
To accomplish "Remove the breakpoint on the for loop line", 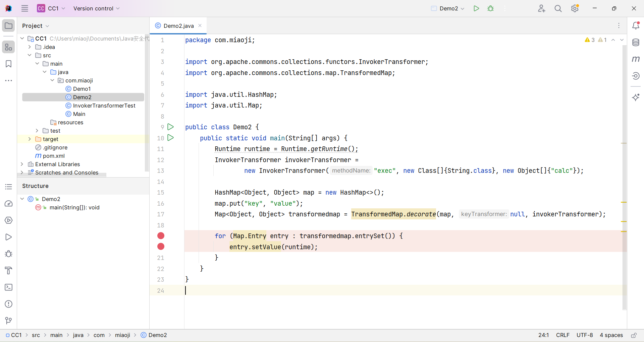I will [x=161, y=236].
